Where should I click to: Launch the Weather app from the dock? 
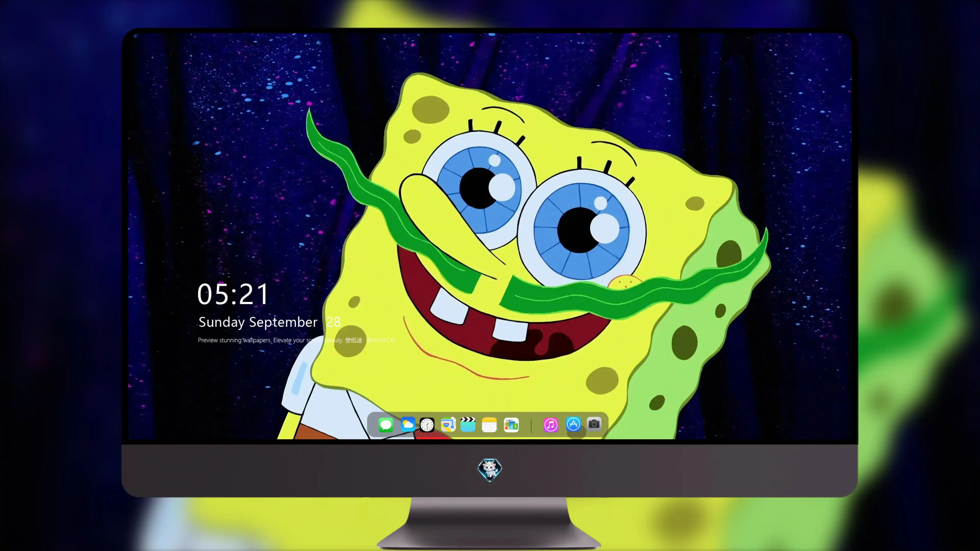coord(408,424)
